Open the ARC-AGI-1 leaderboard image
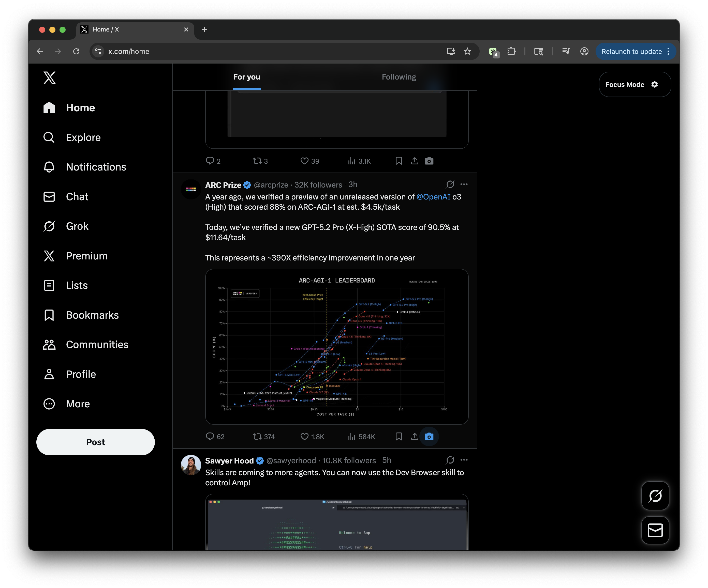Screen dimensions: 708x588 pos(336,346)
